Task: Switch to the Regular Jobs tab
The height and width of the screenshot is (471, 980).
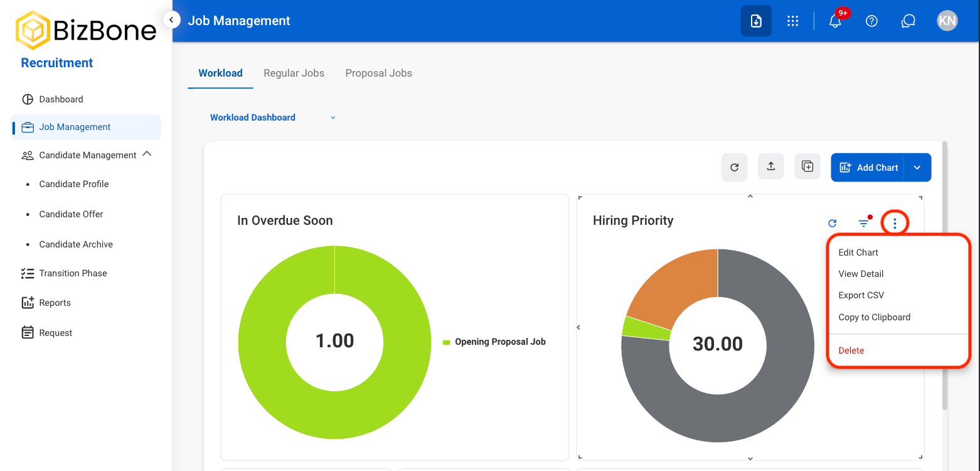Action: 294,73
